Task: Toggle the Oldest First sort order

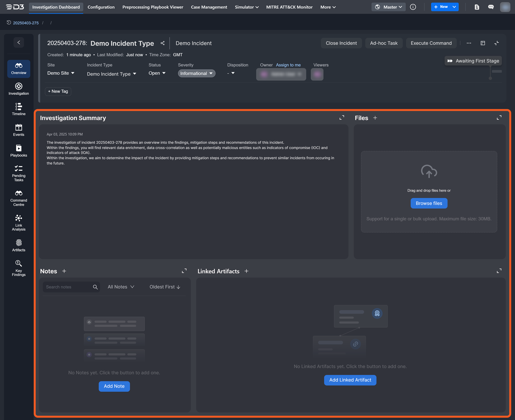Action: [165, 287]
